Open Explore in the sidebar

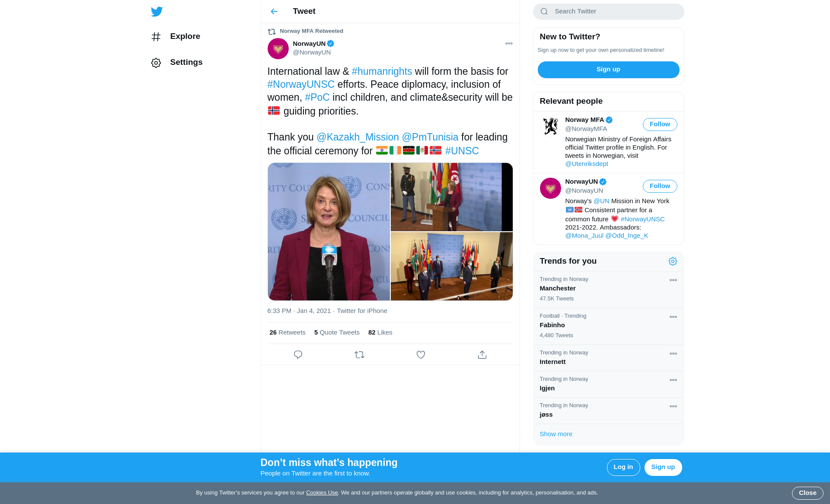[x=185, y=36]
